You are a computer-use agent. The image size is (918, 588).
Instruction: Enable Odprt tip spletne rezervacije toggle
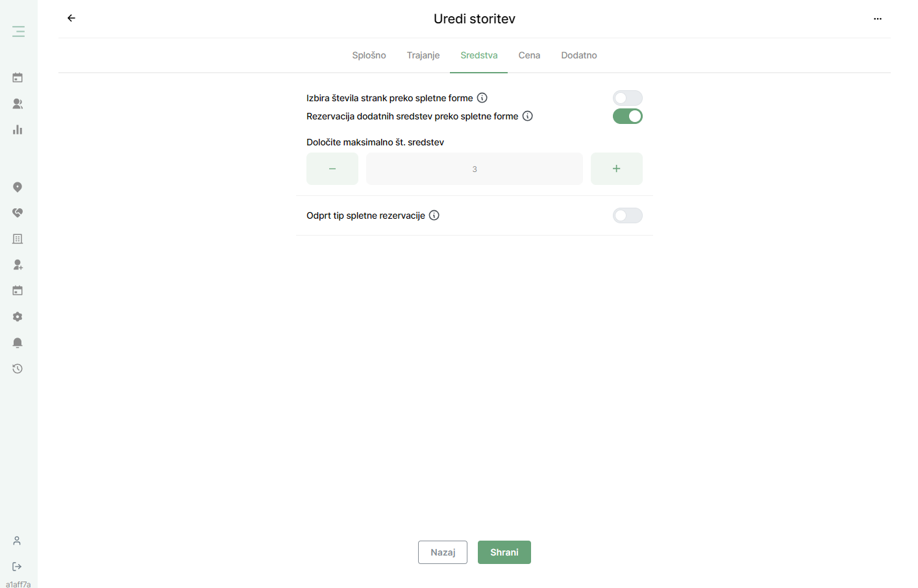coord(628,215)
